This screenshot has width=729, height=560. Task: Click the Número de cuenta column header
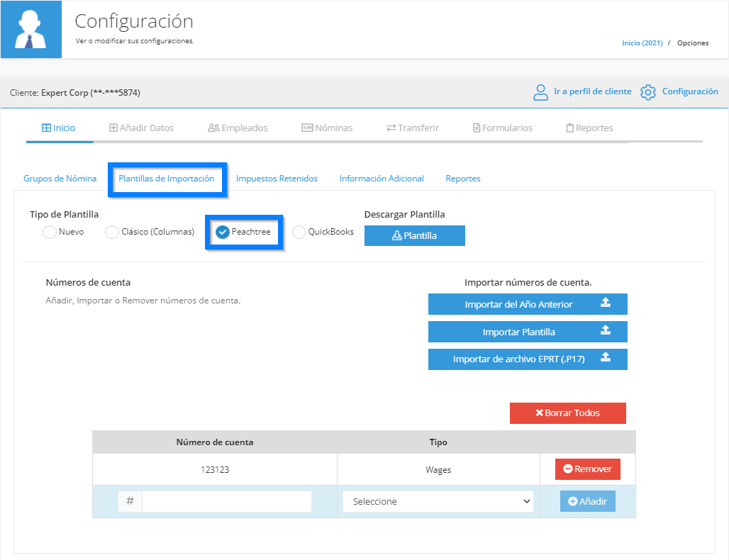tap(215, 442)
